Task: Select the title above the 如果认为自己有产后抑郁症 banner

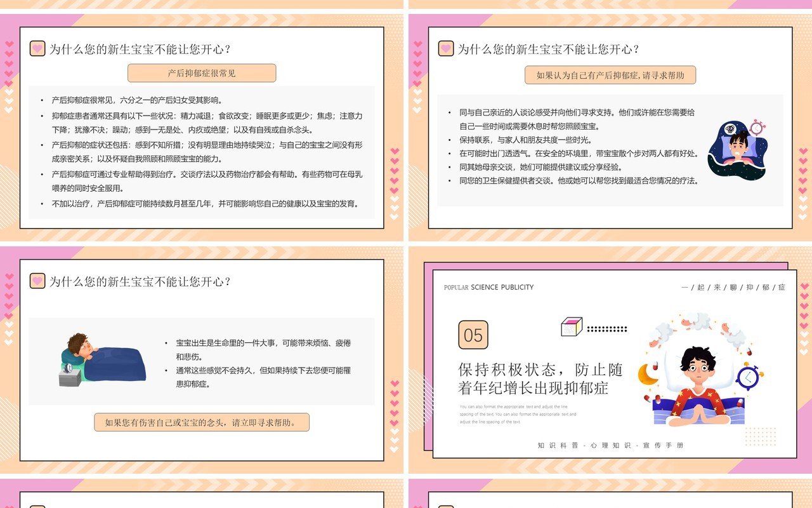Action: 549,49
